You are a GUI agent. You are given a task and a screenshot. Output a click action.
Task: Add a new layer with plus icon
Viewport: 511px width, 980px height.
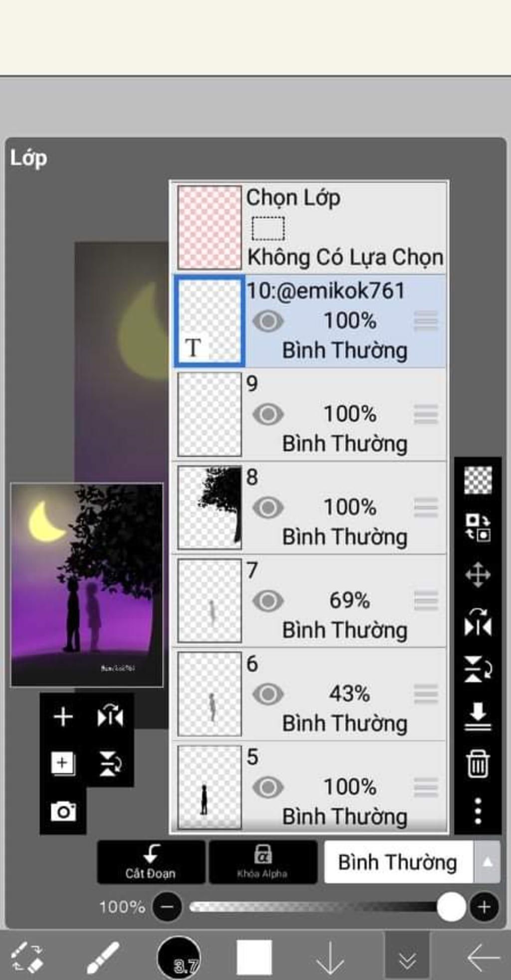coord(63,717)
